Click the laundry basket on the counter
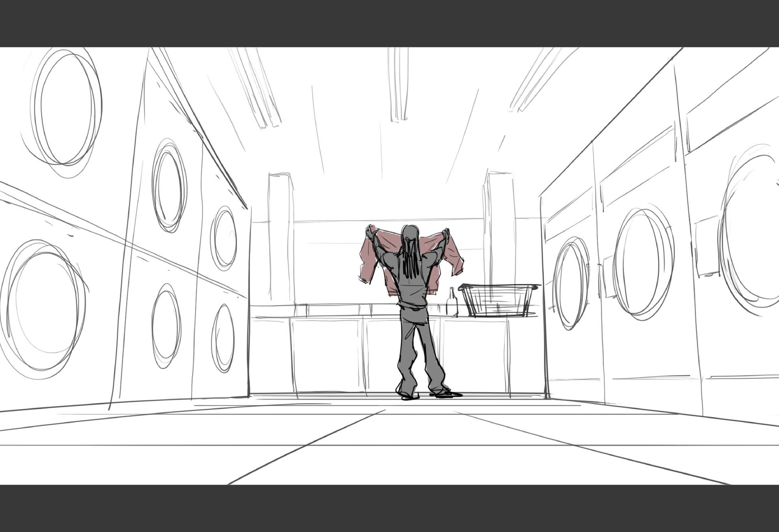This screenshot has width=779, height=532. pyautogui.click(x=498, y=300)
